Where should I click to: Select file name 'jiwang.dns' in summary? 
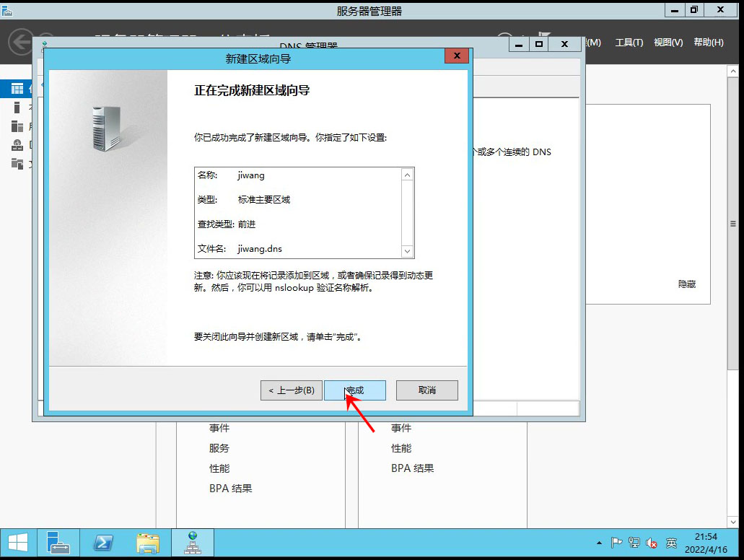[x=260, y=249]
